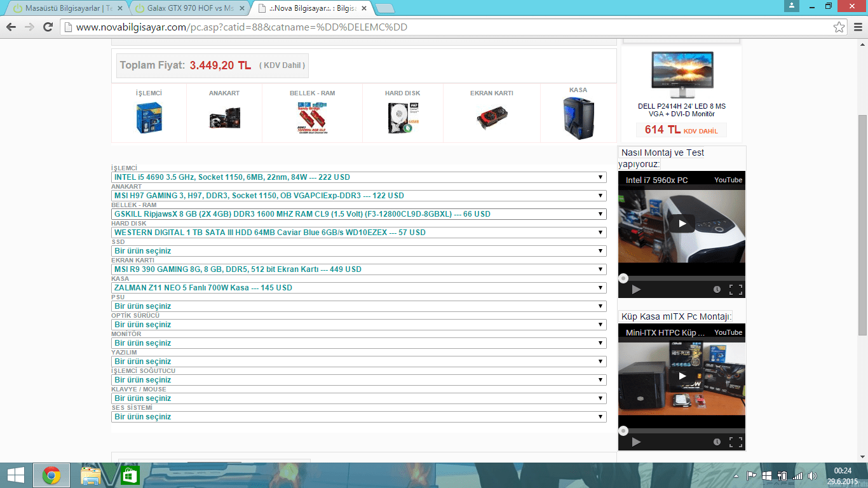Click the 3.449,20 TL total price
The height and width of the screenshot is (488, 868).
tap(220, 65)
